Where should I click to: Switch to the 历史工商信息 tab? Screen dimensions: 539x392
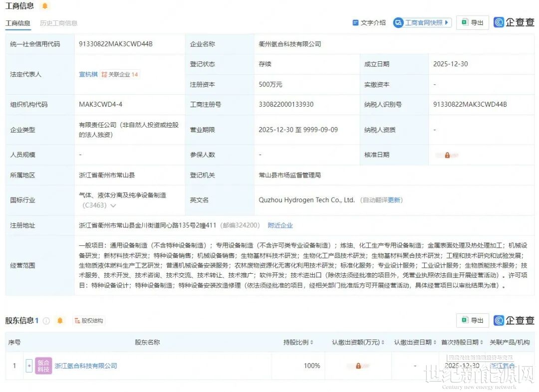click(58, 23)
